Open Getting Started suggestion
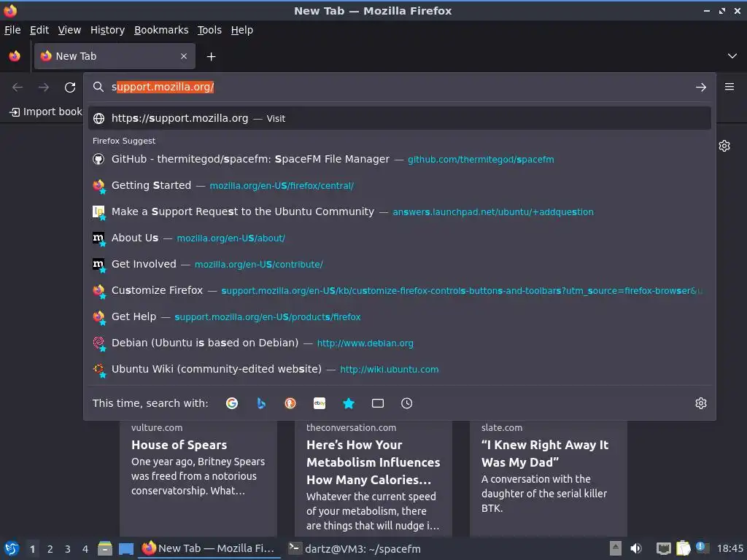The image size is (747, 560). [400, 186]
